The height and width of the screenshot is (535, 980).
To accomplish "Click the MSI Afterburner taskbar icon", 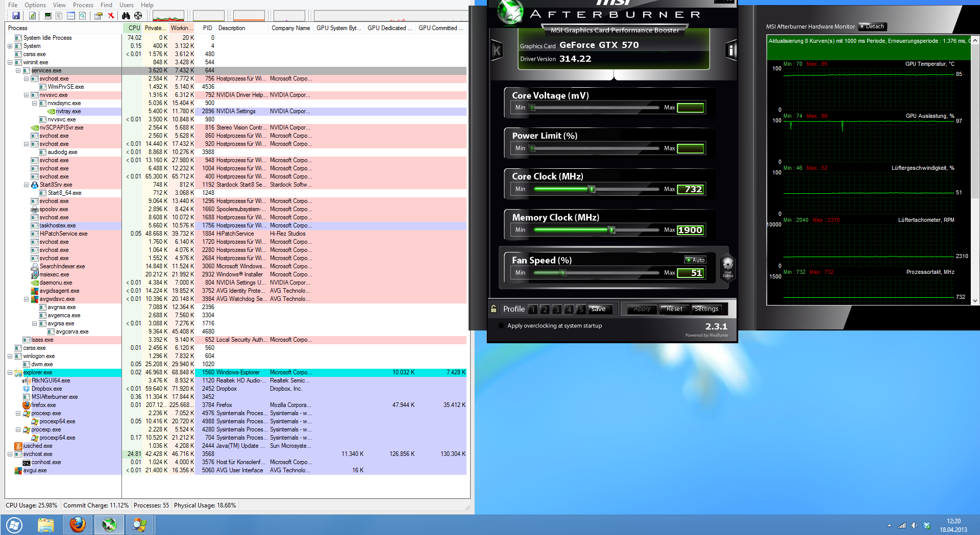I will tap(109, 525).
